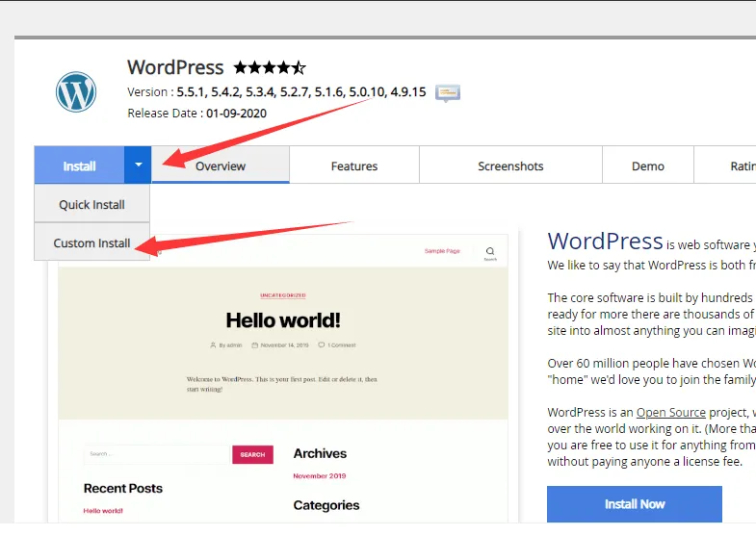The height and width of the screenshot is (535, 756).
Task: Click the preview search input field
Action: pyautogui.click(x=157, y=454)
